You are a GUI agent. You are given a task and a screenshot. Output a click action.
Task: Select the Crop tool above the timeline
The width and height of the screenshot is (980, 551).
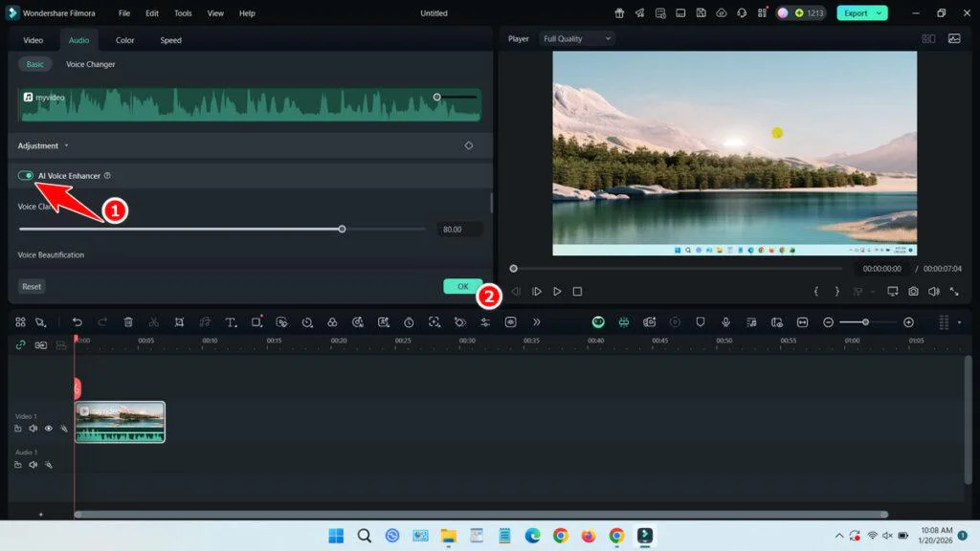(180, 322)
